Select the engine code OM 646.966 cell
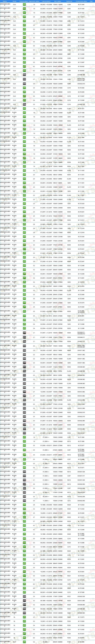 tap(81, 75)
